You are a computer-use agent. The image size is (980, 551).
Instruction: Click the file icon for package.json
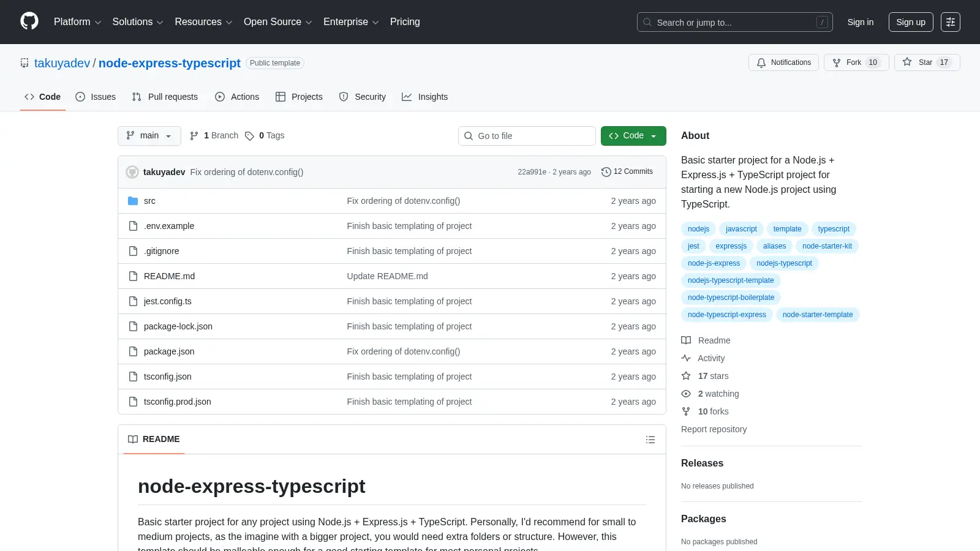point(133,351)
